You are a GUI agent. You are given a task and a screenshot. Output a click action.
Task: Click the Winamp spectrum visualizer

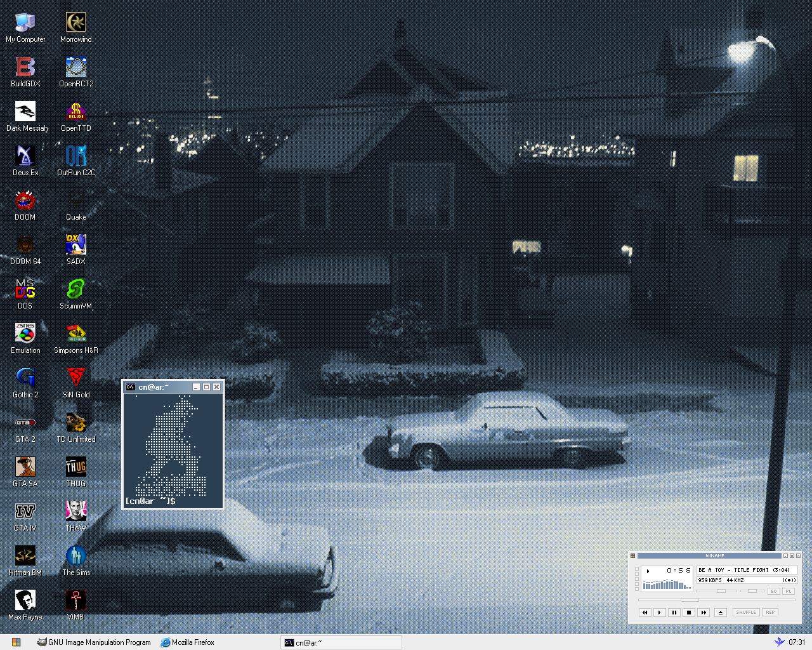coord(666,584)
